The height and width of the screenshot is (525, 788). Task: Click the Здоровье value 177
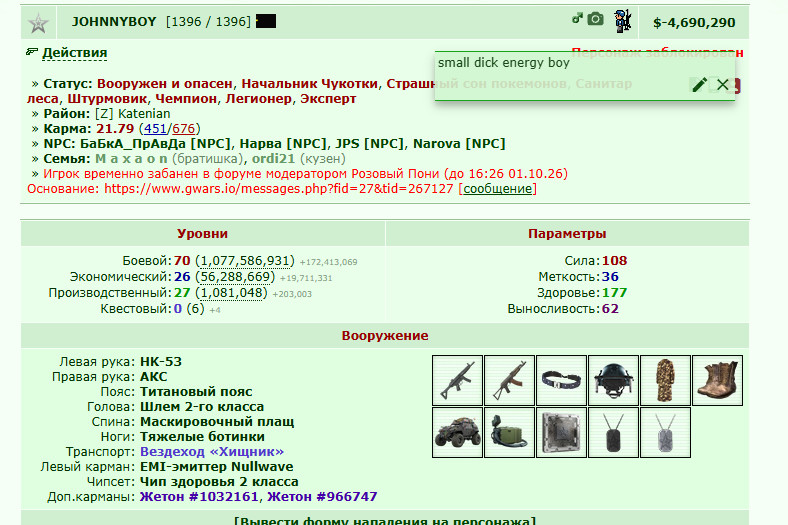(615, 293)
